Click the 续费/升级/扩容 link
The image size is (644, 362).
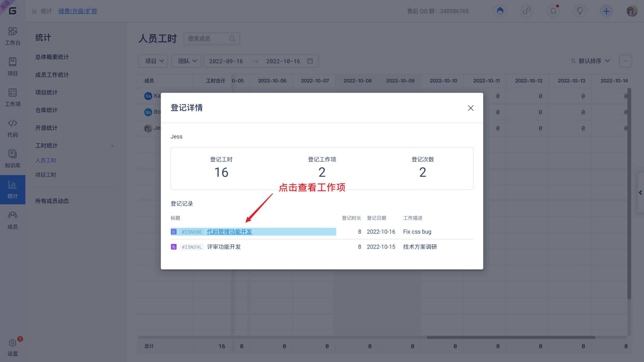pyautogui.click(x=78, y=11)
